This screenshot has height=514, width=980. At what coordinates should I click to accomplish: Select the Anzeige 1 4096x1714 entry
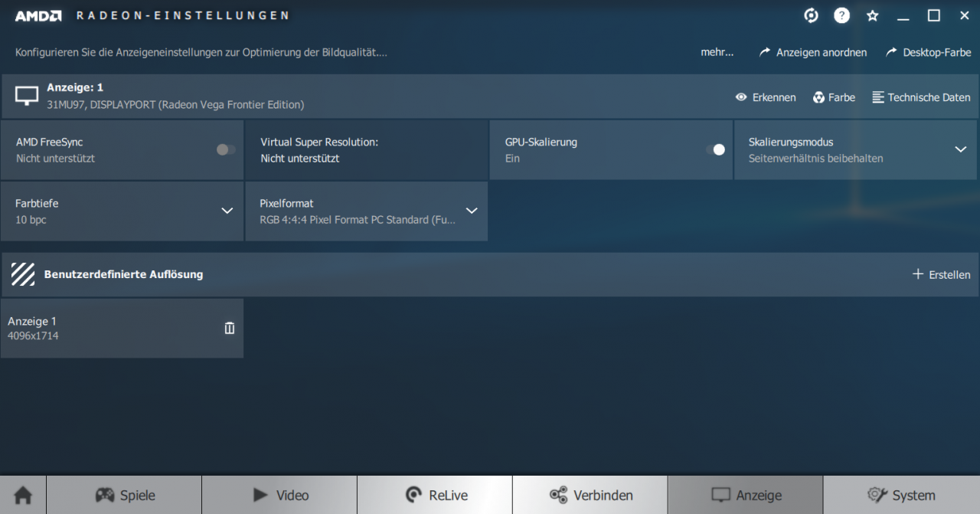(122, 328)
